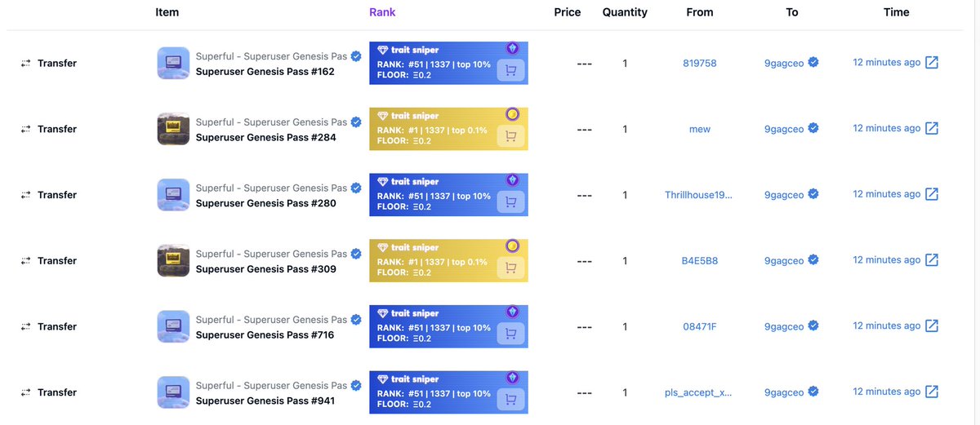The width and height of the screenshot is (980, 425).
Task: Open Superuser Genesis Pass #941 thumbnail
Action: click(174, 392)
